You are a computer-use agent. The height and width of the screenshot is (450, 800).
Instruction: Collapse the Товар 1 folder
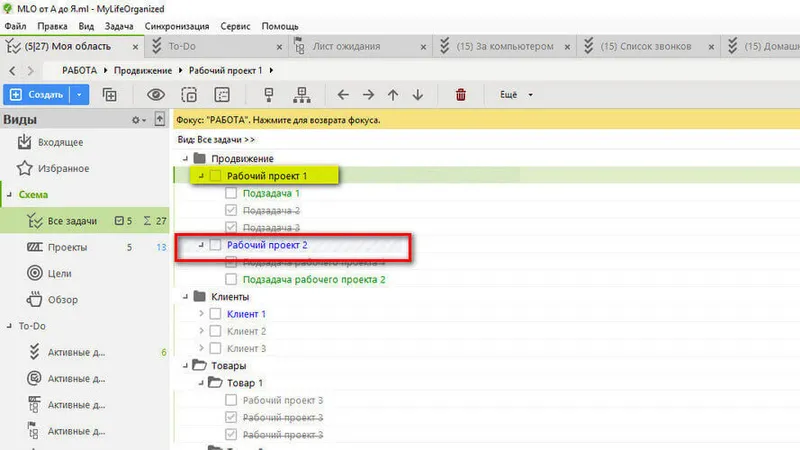tap(201, 383)
